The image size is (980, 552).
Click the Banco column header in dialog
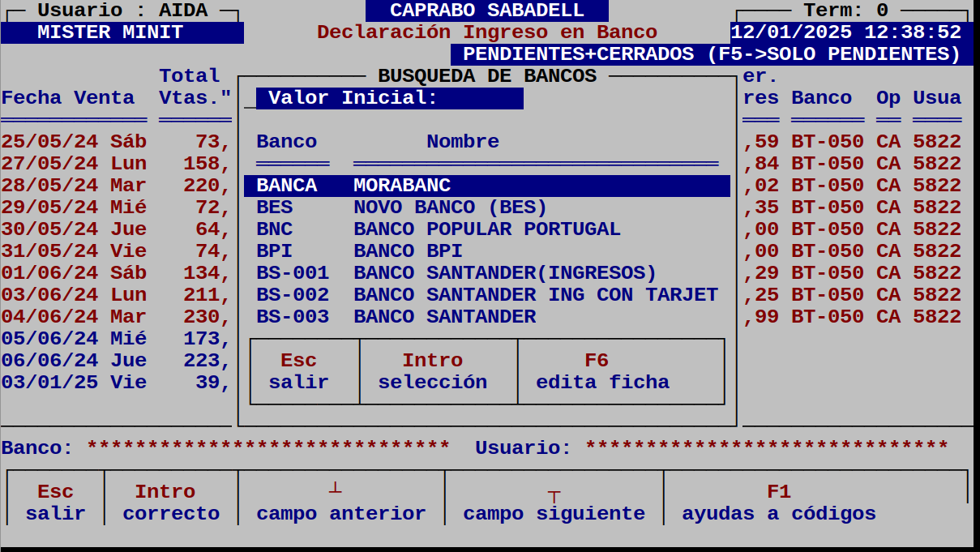[x=285, y=141]
